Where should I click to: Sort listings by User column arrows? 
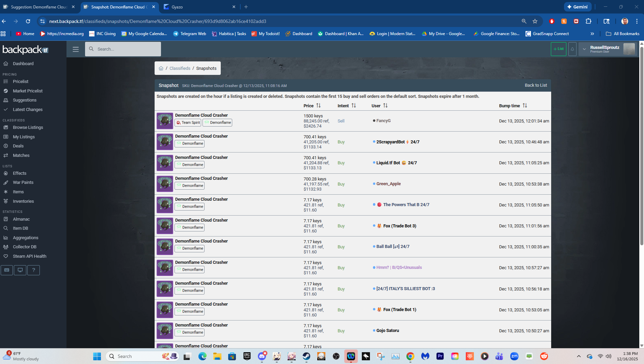[x=385, y=106]
